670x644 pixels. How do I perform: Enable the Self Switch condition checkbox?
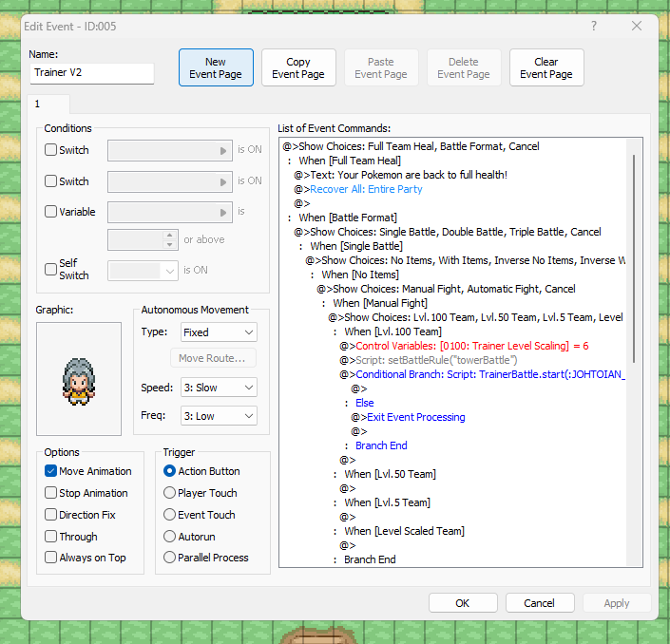pos(51,269)
